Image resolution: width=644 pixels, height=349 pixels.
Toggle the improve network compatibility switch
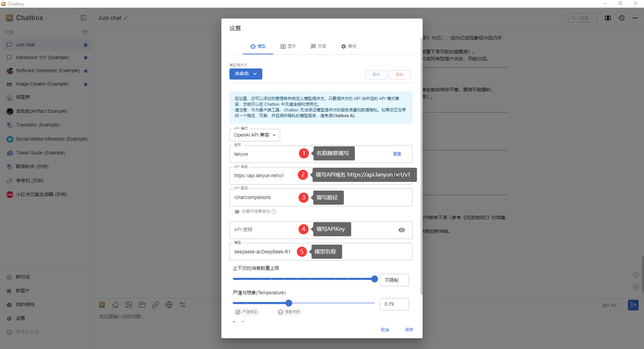235,212
